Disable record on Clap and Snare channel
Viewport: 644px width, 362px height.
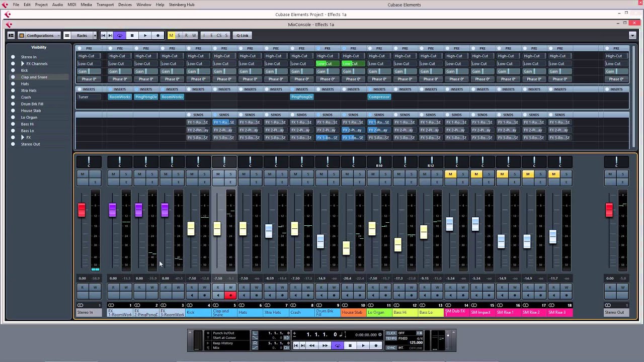[230, 295]
